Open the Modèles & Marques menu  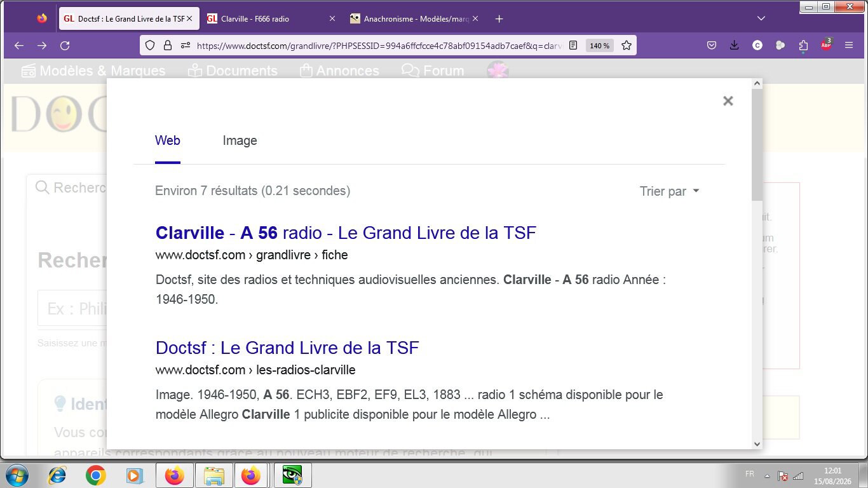point(93,71)
